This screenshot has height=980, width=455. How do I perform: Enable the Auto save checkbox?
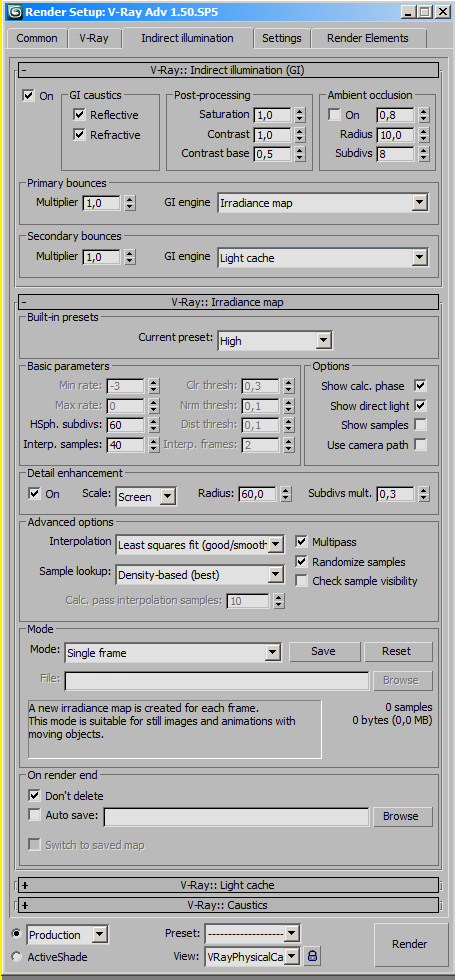[x=34, y=815]
